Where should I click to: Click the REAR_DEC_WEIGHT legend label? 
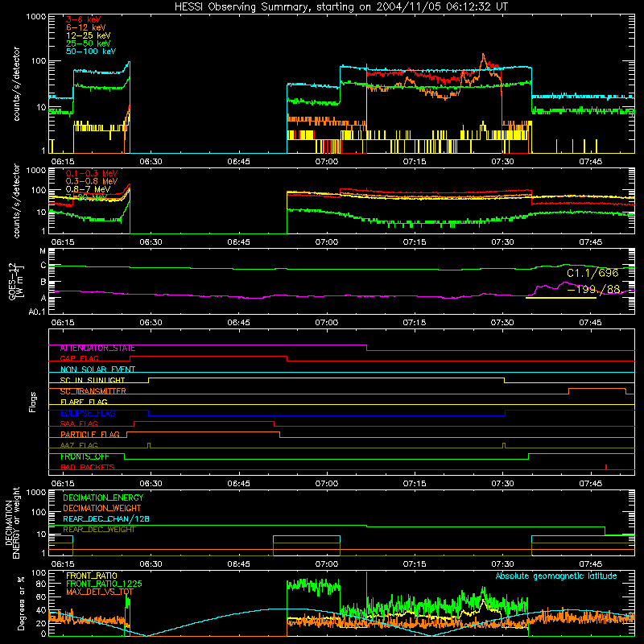coord(99,530)
